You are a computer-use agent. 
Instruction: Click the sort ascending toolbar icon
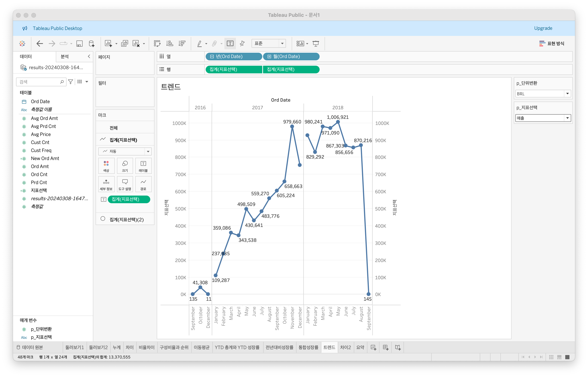tap(170, 44)
